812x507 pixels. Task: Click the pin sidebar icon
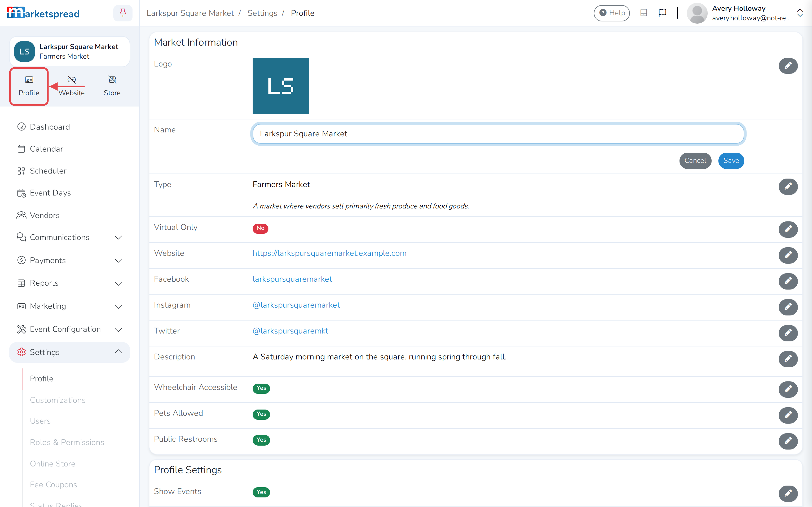click(x=123, y=13)
